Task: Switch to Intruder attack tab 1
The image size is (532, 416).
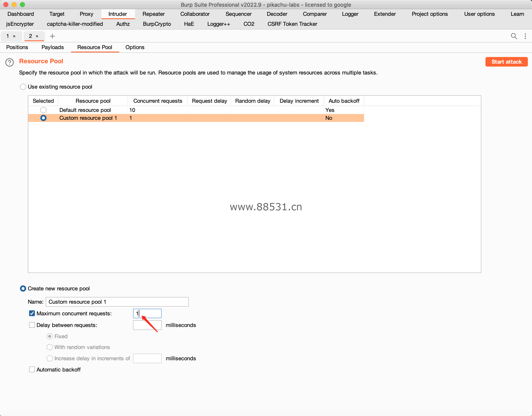Action: click(8, 36)
